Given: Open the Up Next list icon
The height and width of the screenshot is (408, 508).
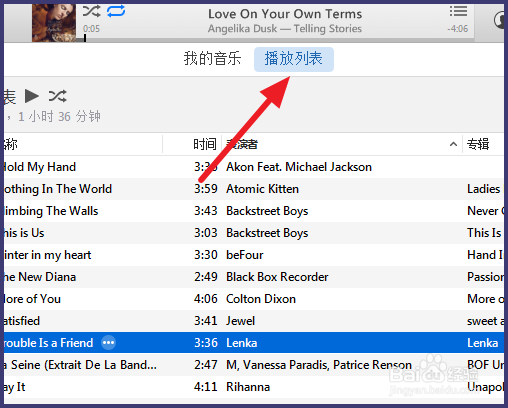Looking at the screenshot, I should coord(458,11).
